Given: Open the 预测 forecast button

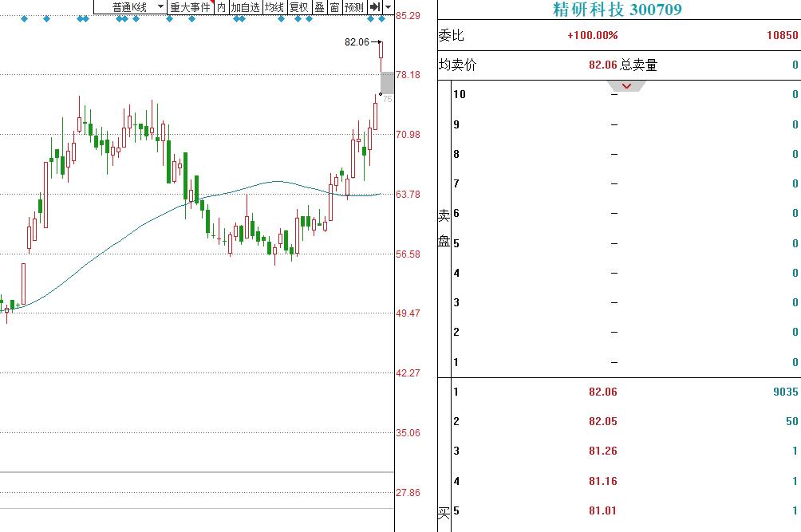Looking at the screenshot, I should pyautogui.click(x=354, y=7).
